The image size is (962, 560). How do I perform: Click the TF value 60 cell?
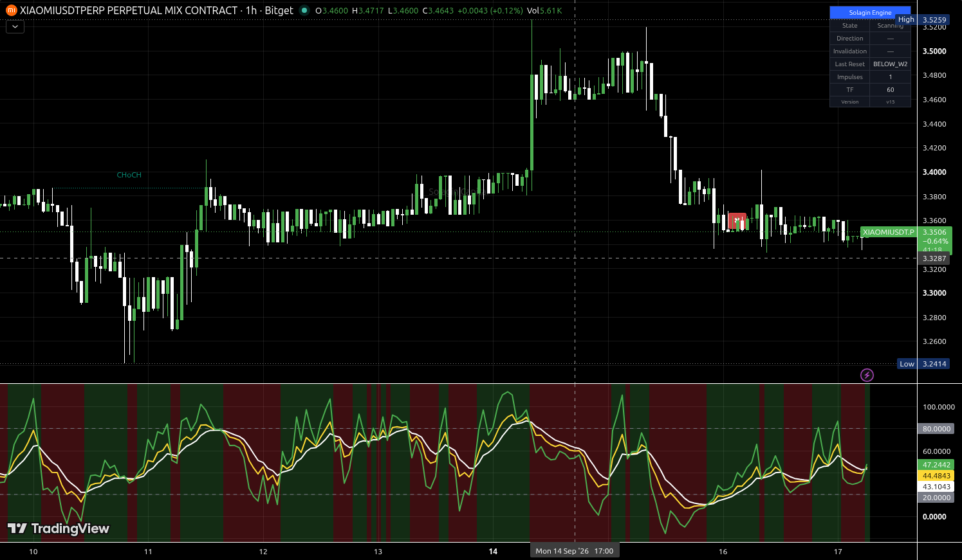coord(890,90)
